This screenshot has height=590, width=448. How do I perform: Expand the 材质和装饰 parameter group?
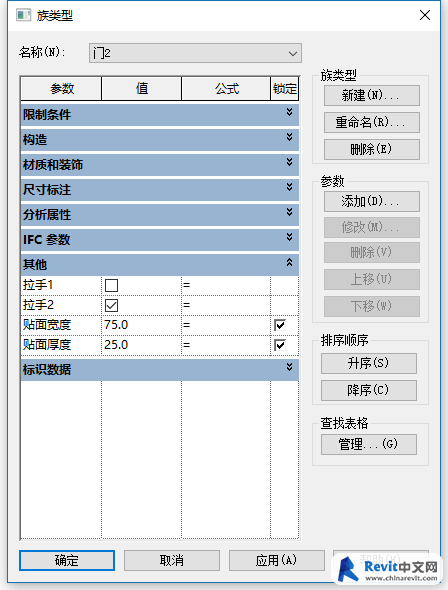[x=289, y=162]
